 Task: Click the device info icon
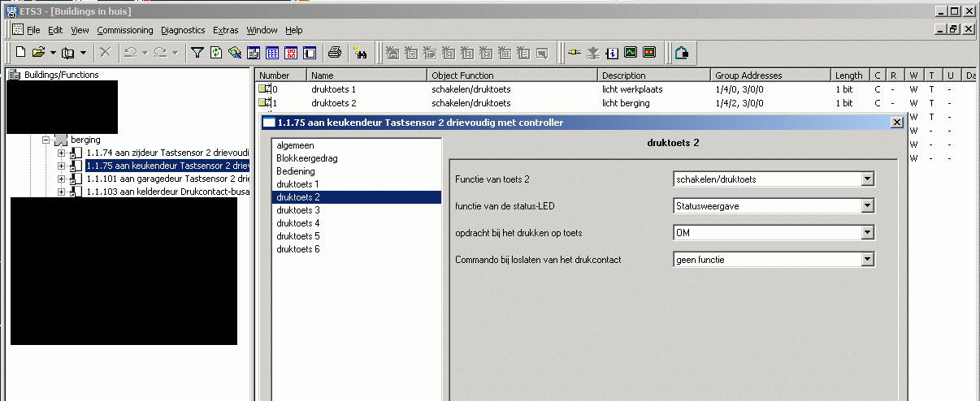point(612,53)
